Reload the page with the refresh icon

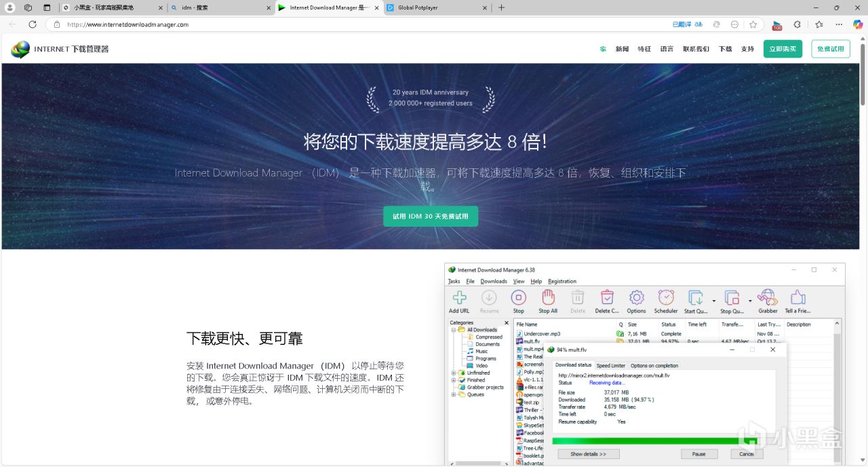(32, 24)
